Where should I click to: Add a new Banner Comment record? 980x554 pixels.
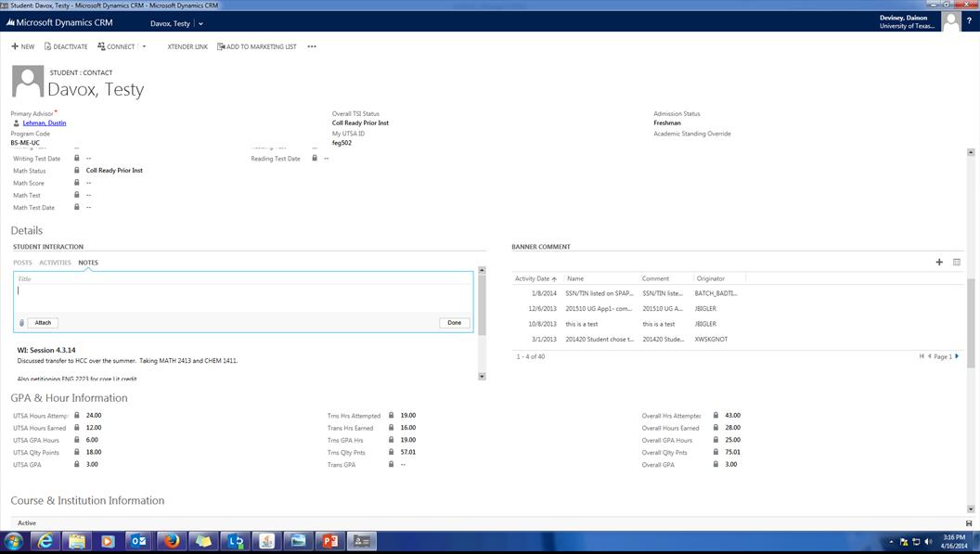(939, 262)
